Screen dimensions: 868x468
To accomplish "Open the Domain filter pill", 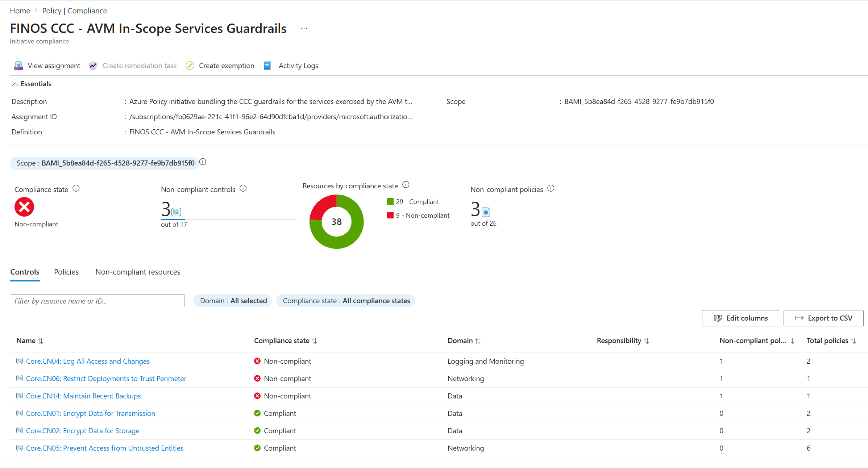I will tap(233, 301).
